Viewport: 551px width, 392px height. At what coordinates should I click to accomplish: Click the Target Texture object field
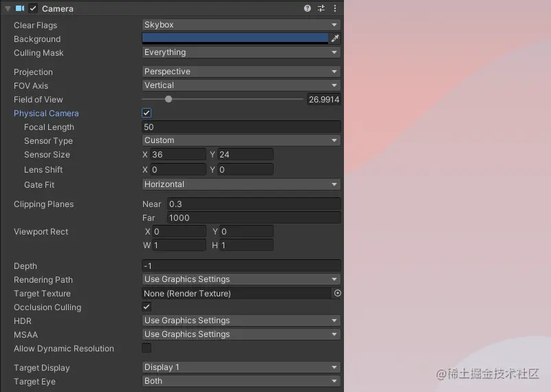point(237,293)
